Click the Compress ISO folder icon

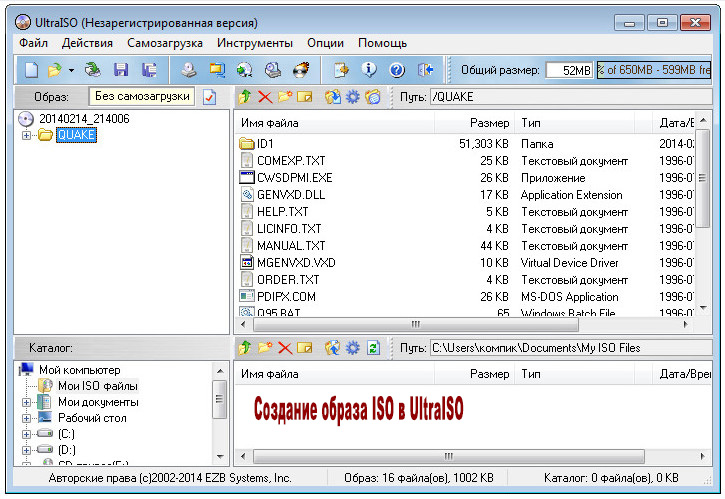217,70
